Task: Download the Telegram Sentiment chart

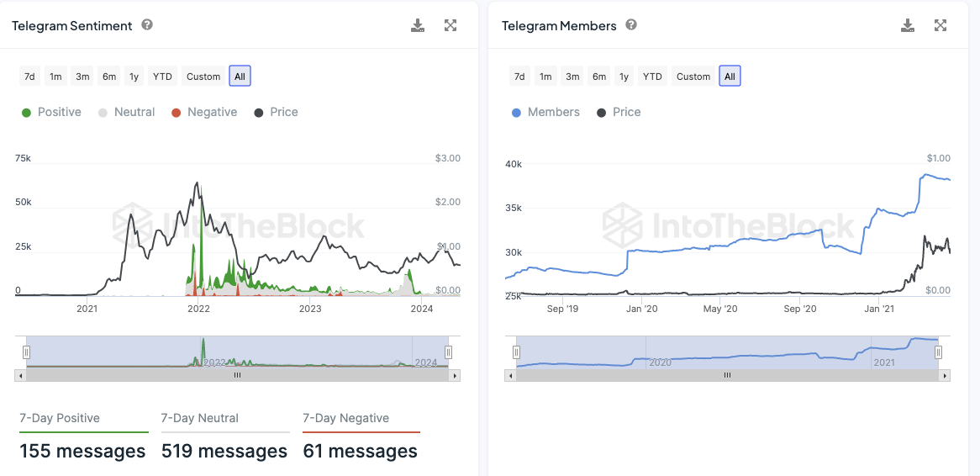Action: (x=418, y=25)
